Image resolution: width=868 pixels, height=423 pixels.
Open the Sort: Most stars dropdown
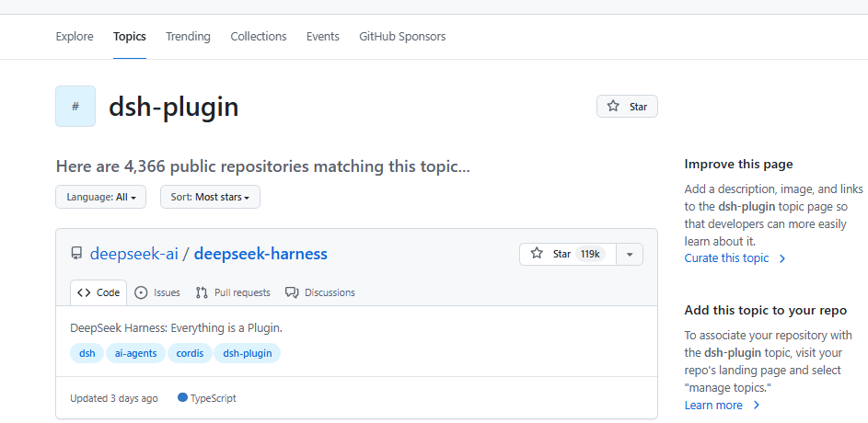click(211, 197)
